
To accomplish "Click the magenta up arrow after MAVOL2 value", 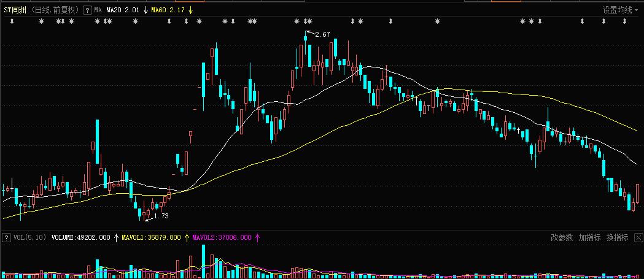I will click(x=257, y=237).
